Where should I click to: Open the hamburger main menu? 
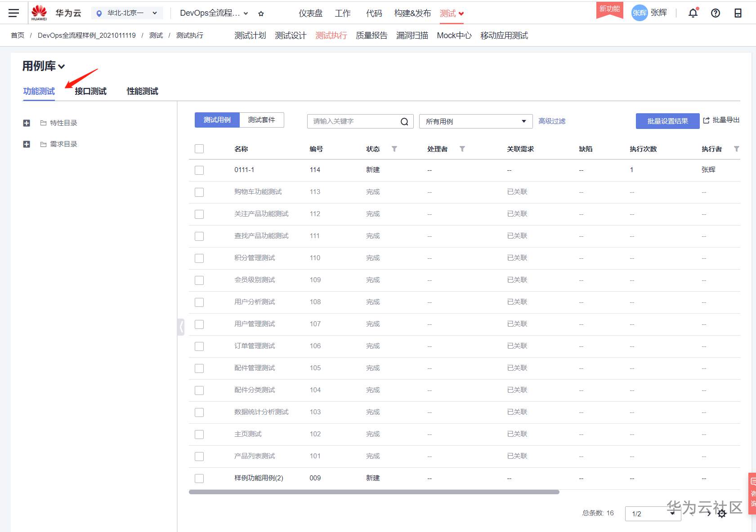tap(14, 13)
